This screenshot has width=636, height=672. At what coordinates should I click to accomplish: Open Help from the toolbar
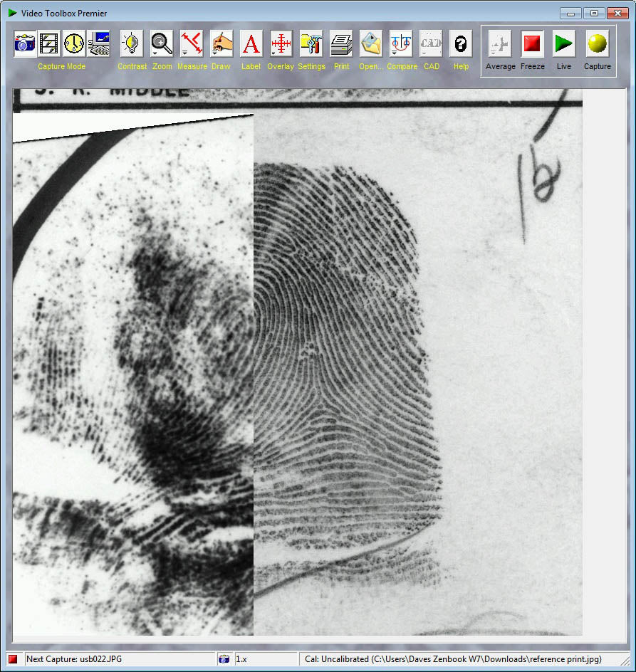(461, 44)
